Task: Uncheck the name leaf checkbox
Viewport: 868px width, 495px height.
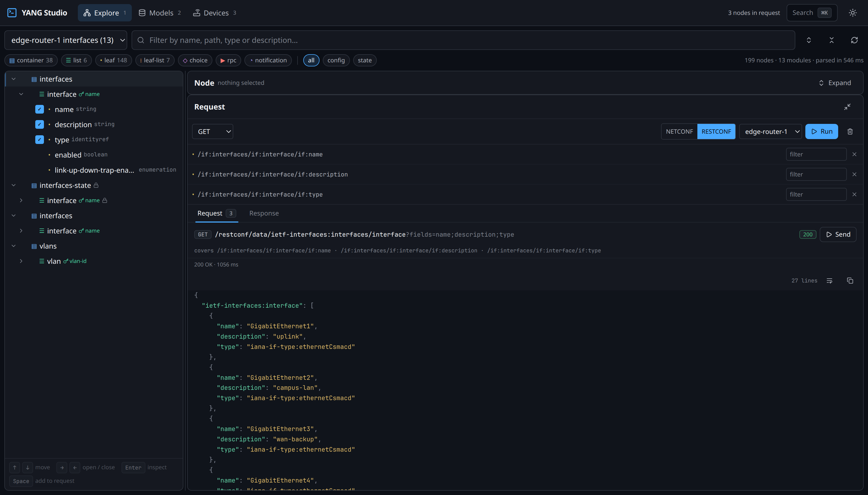Action: pos(39,109)
